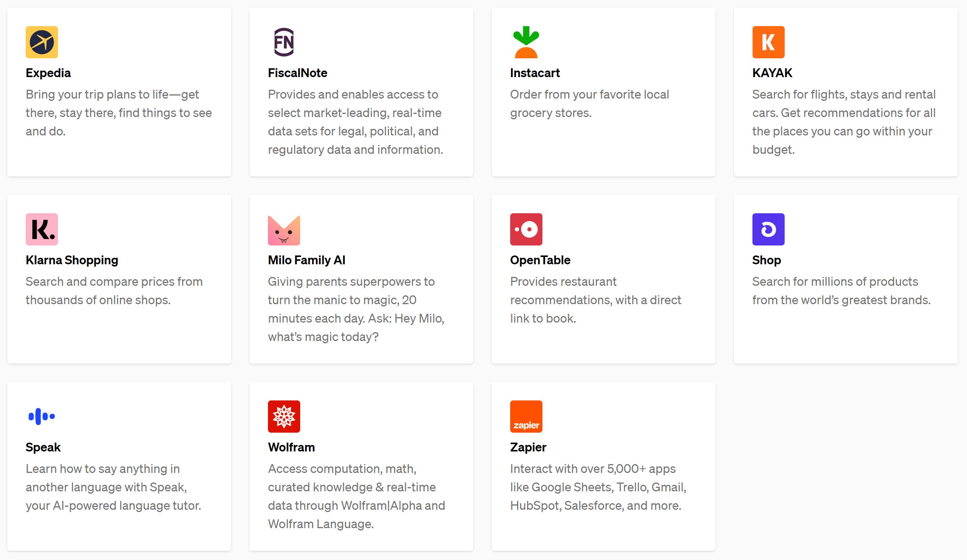Click the purple Shop logo icon
Viewport: 967px width, 560px height.
coord(769,229)
